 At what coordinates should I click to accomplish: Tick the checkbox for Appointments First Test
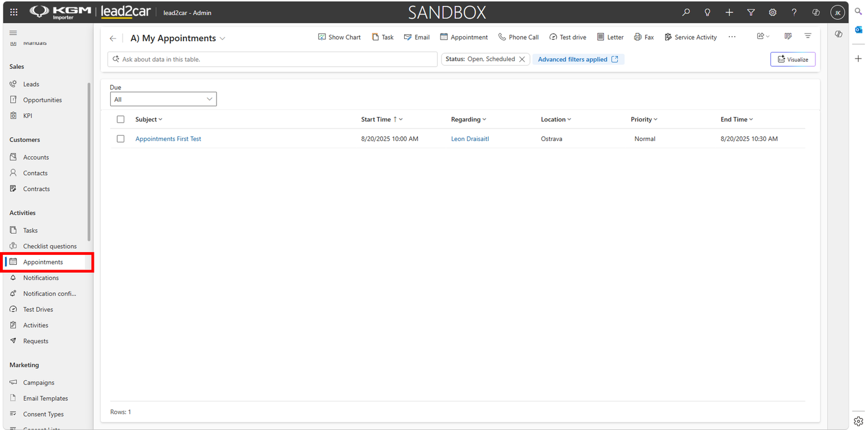pyautogui.click(x=120, y=139)
